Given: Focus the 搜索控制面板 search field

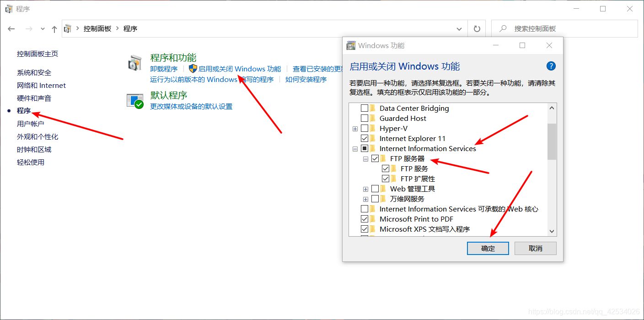Looking at the screenshot, I should pos(564,28).
